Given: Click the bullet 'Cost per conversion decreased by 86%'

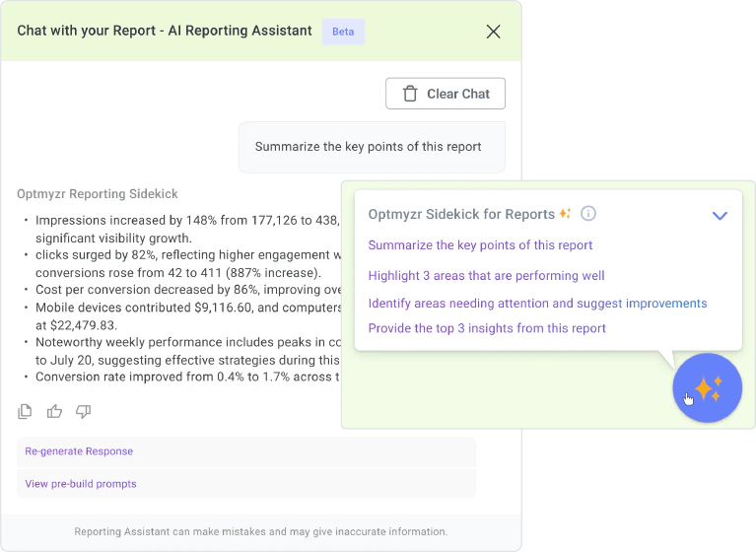Looking at the screenshot, I should [x=187, y=290].
